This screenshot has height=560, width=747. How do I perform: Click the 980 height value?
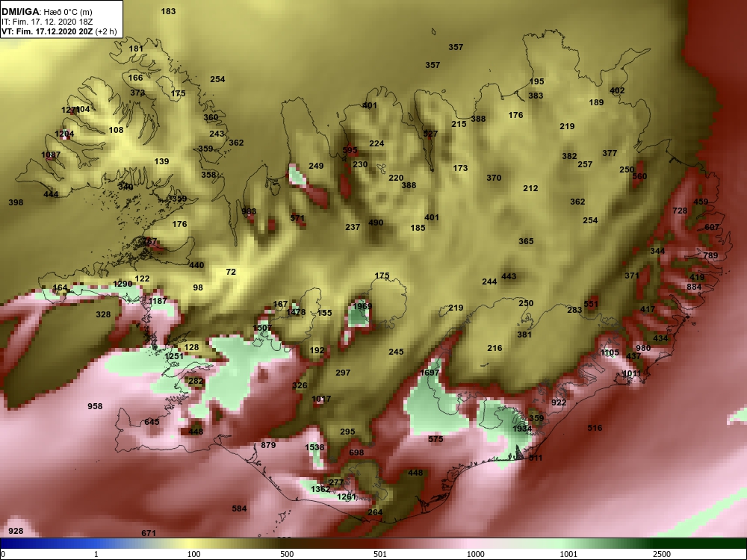644,348
